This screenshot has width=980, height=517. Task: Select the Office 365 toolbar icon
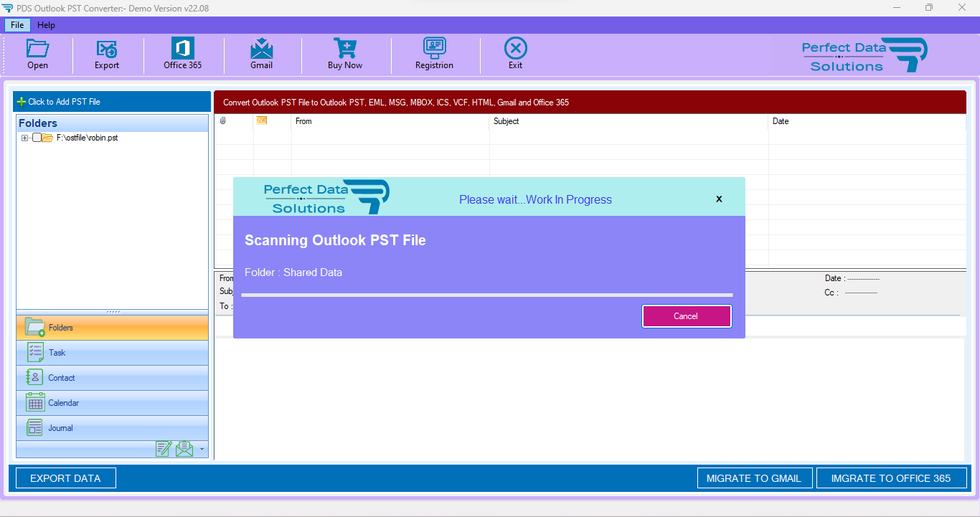182,48
